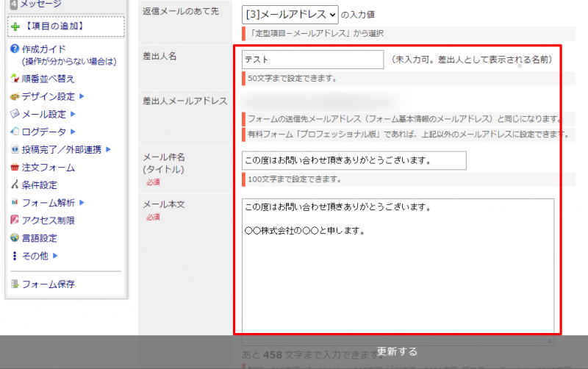Expand the 投稿完了／外部連携 submenu arrow
588x369 pixels.
108,150
